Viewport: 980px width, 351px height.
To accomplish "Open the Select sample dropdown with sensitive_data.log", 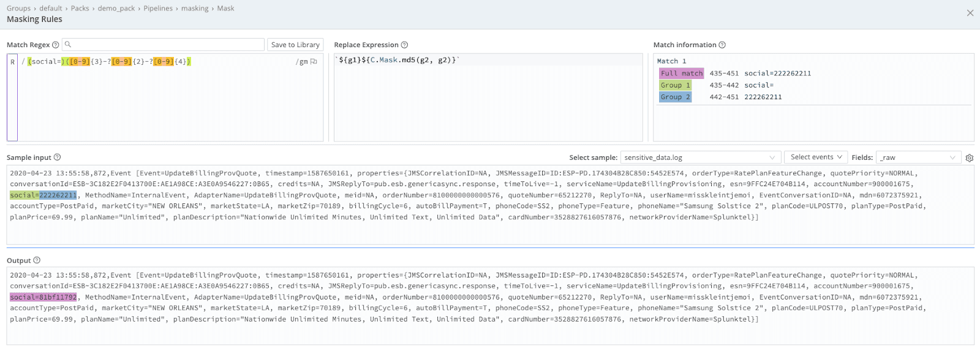I will (x=701, y=157).
